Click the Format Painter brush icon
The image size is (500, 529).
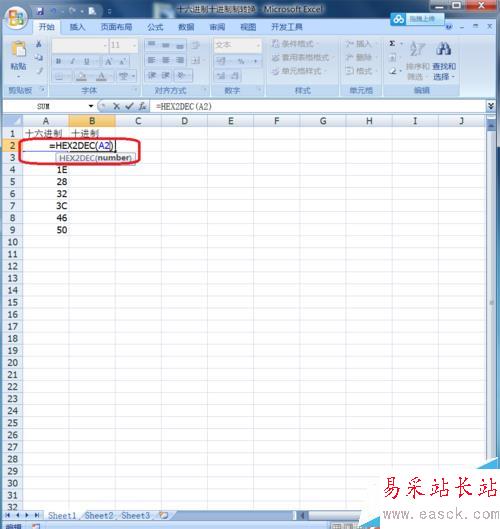click(40, 71)
